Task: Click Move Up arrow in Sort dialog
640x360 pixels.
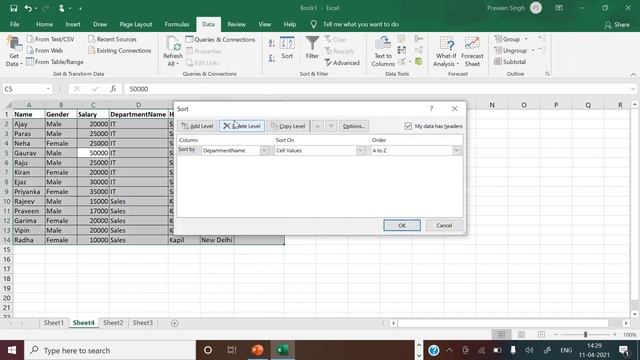Action: point(317,126)
